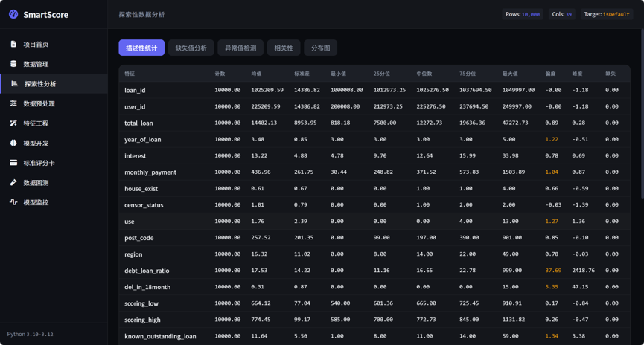Select the total_loan feature name

(138, 123)
